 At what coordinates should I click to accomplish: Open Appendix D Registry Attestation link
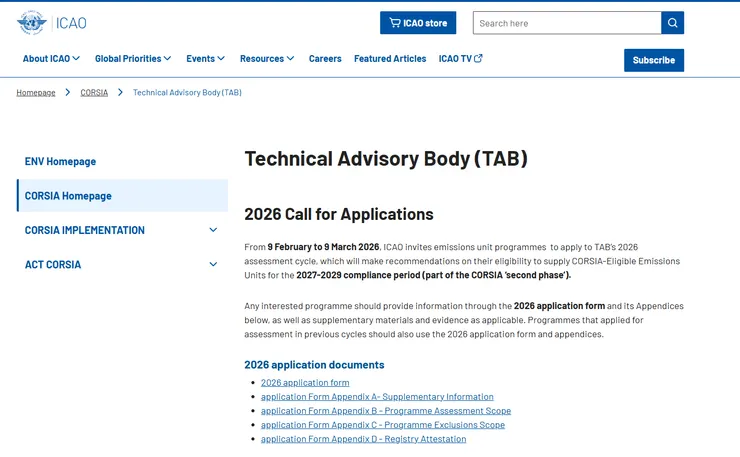click(x=363, y=439)
